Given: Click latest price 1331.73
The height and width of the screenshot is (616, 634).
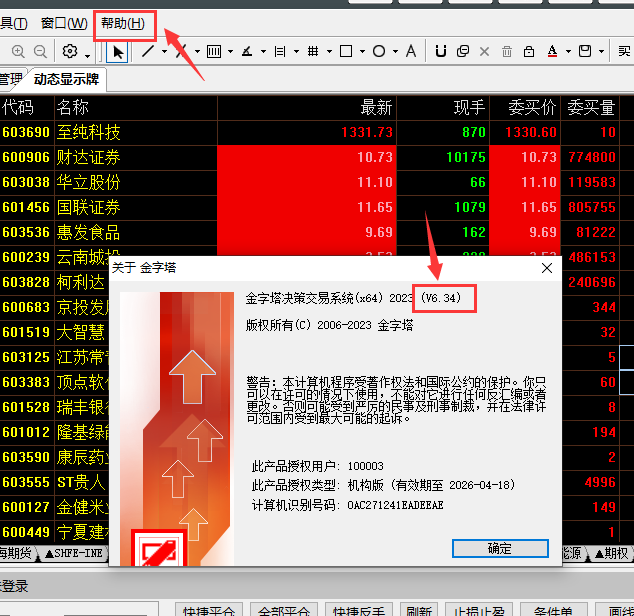Looking at the screenshot, I should [367, 132].
